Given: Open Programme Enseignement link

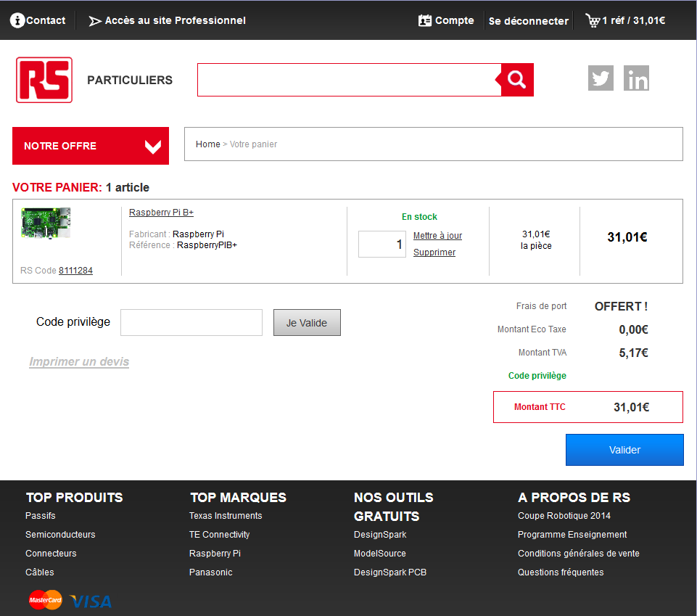Looking at the screenshot, I should click(x=572, y=534).
